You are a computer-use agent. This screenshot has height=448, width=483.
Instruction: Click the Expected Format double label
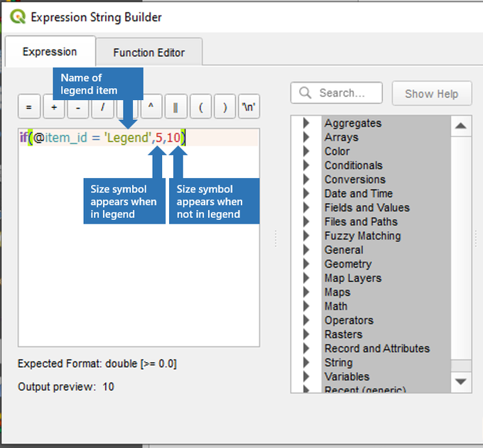coord(97,364)
